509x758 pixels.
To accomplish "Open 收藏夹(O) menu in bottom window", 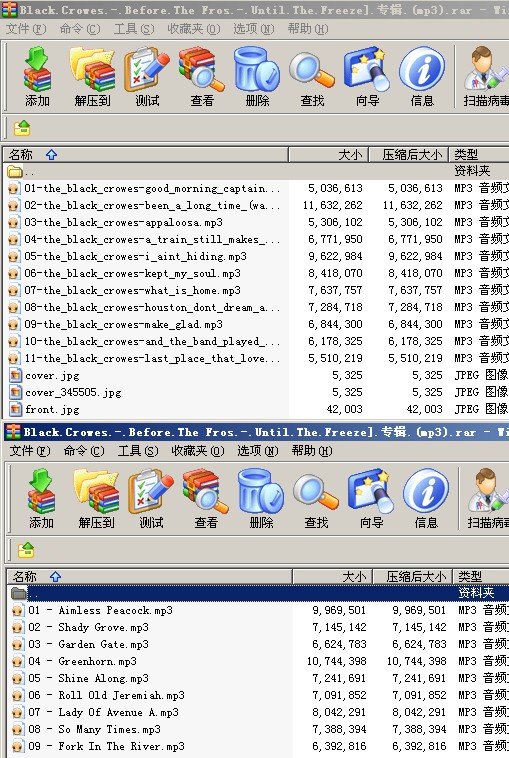I will pos(197,451).
